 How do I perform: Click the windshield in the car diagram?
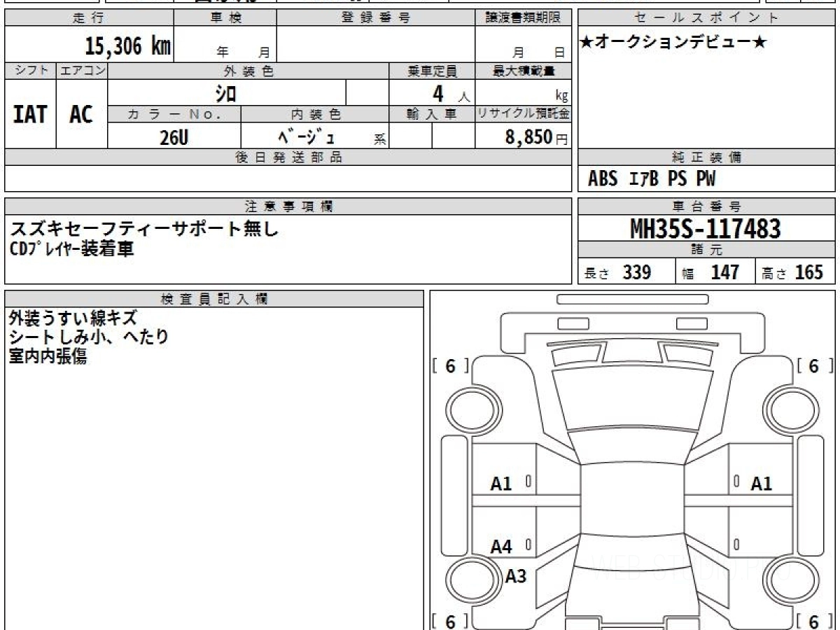[633, 400]
